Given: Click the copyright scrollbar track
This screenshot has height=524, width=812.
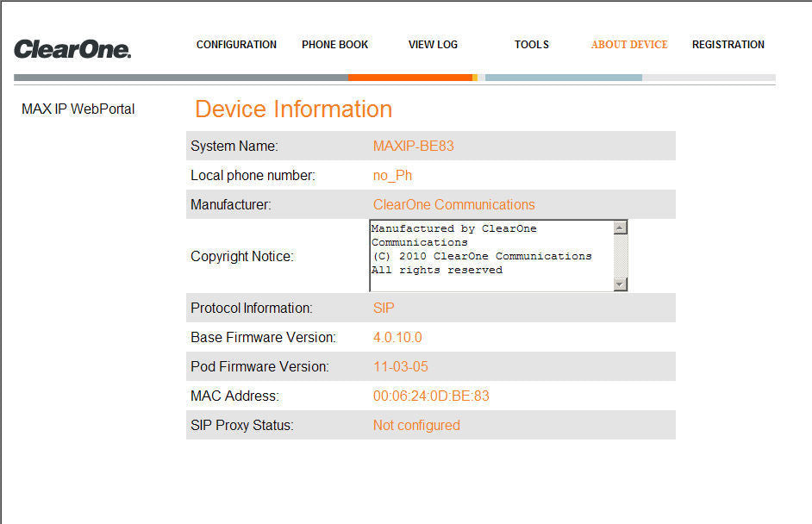Looking at the screenshot, I should click(x=620, y=256).
